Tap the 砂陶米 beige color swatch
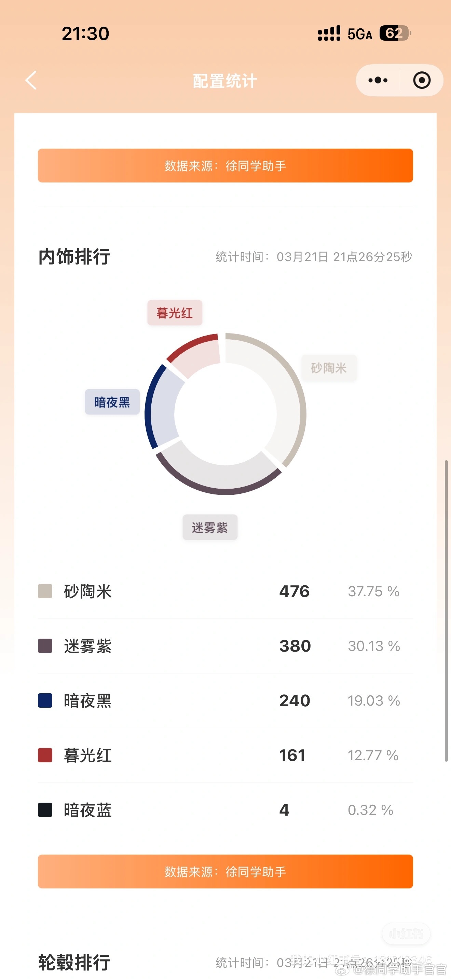This screenshot has height=980, width=451. pos(45,591)
